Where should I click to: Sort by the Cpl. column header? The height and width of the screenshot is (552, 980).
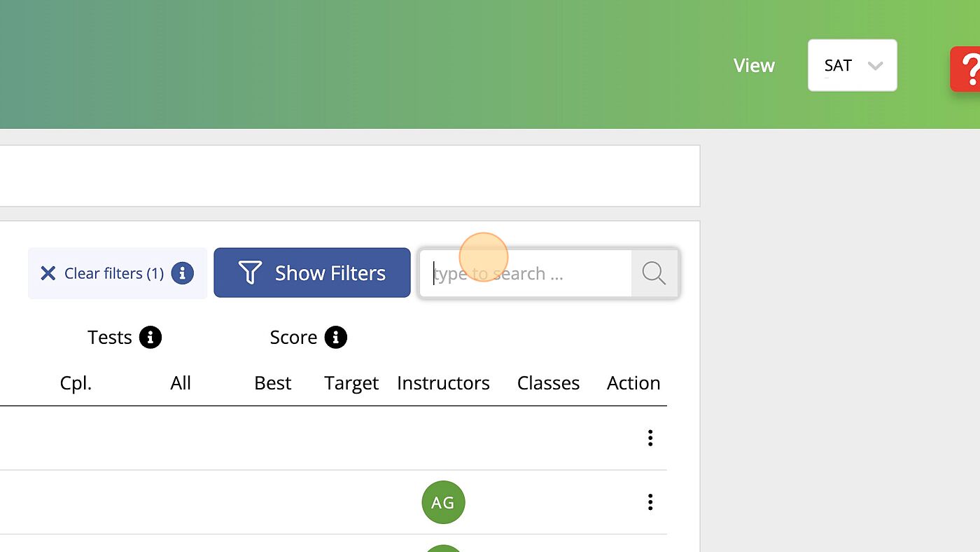point(76,383)
